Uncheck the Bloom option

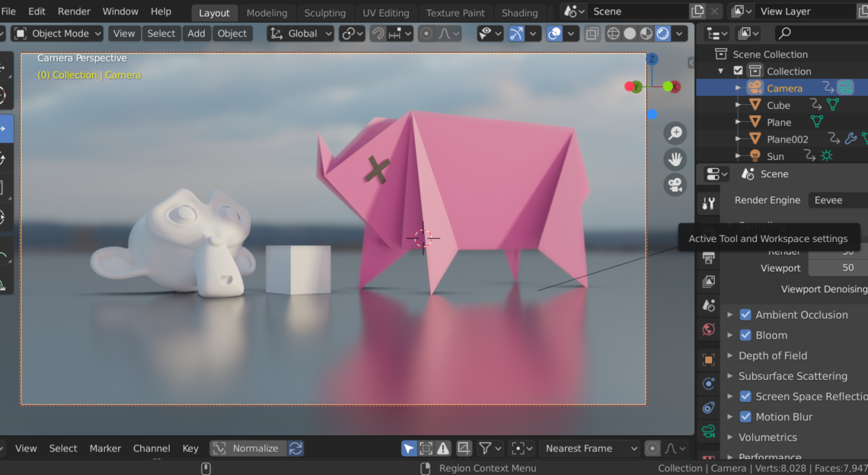pyautogui.click(x=745, y=335)
